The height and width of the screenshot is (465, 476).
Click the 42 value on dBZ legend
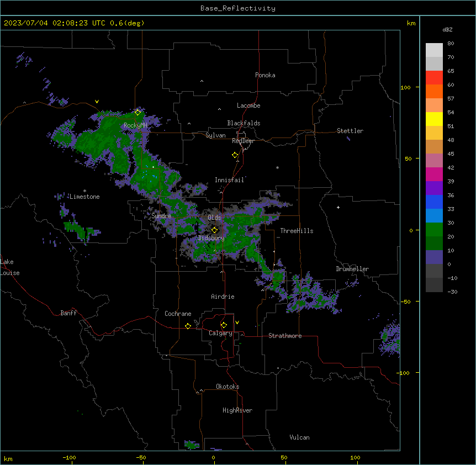tap(451, 167)
